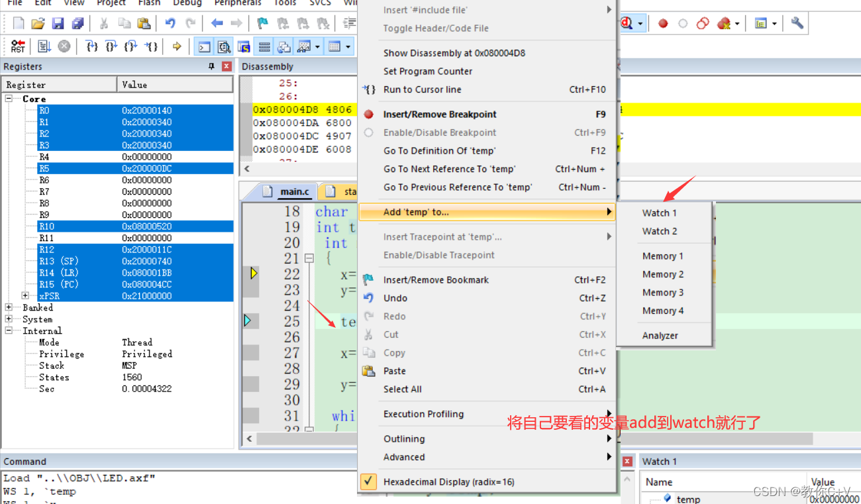Screen dimensions: 861x504
Task: Toggle Disassembly window toolbar button
Action: 225,47
